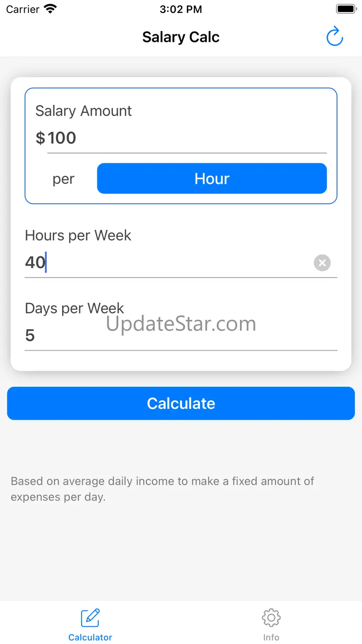Open the Calculator tab
This screenshot has height=644, width=362.
point(90,624)
